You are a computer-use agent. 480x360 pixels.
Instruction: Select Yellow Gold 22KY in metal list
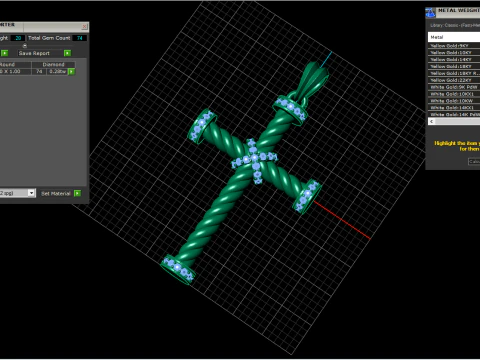tap(454, 80)
